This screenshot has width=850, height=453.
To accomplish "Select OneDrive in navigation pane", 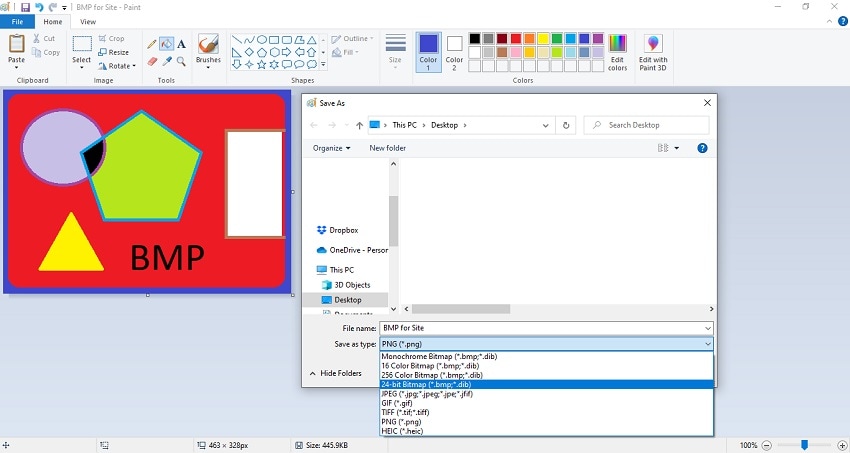I will (352, 250).
